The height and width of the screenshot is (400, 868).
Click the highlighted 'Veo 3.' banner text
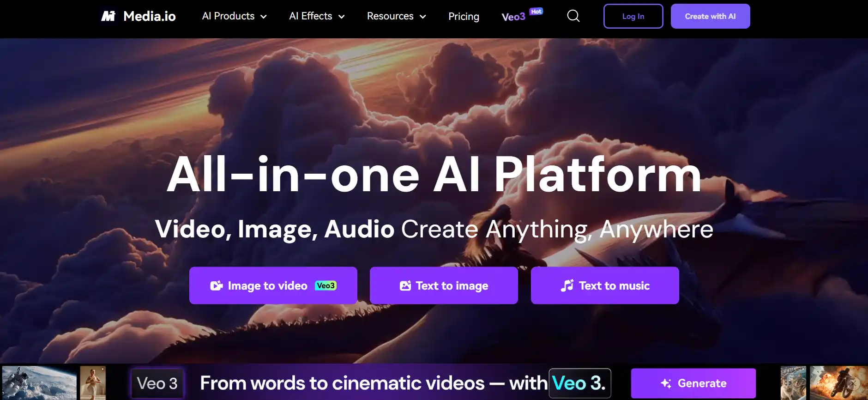[x=579, y=383]
